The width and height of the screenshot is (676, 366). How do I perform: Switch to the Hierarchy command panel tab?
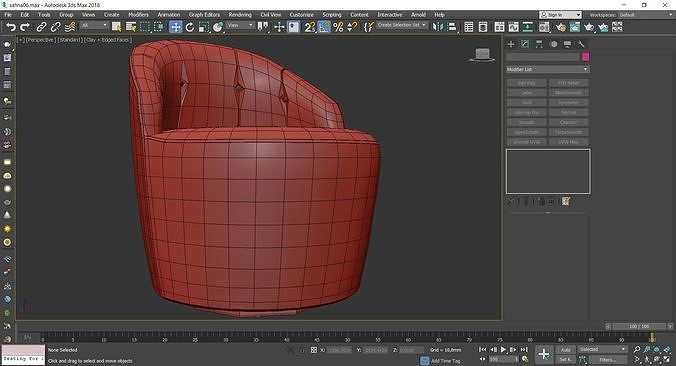(539, 44)
